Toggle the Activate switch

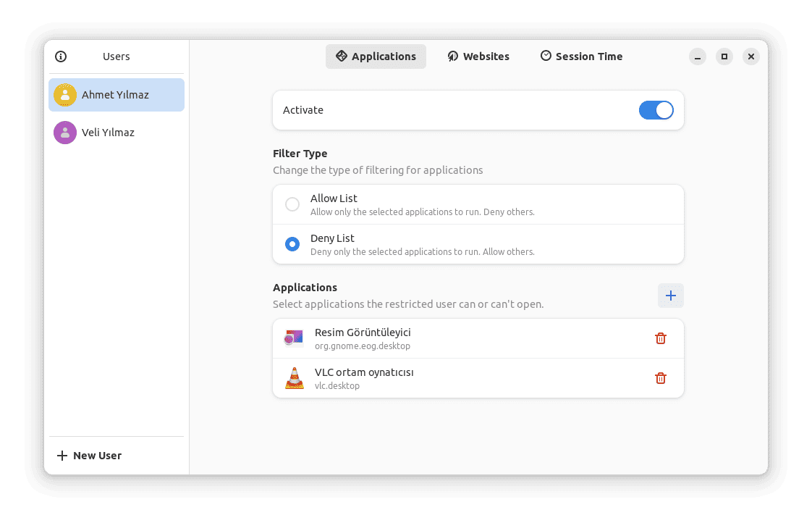[x=656, y=110]
